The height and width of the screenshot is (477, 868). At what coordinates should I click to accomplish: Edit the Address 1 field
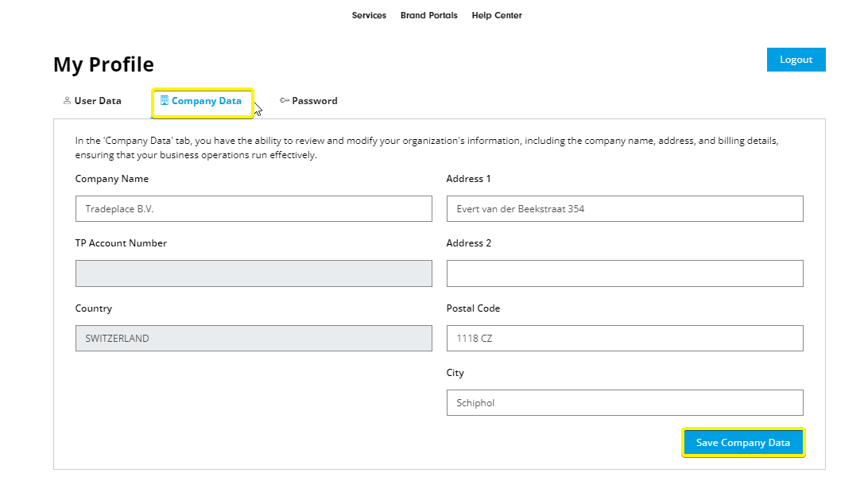coord(625,208)
